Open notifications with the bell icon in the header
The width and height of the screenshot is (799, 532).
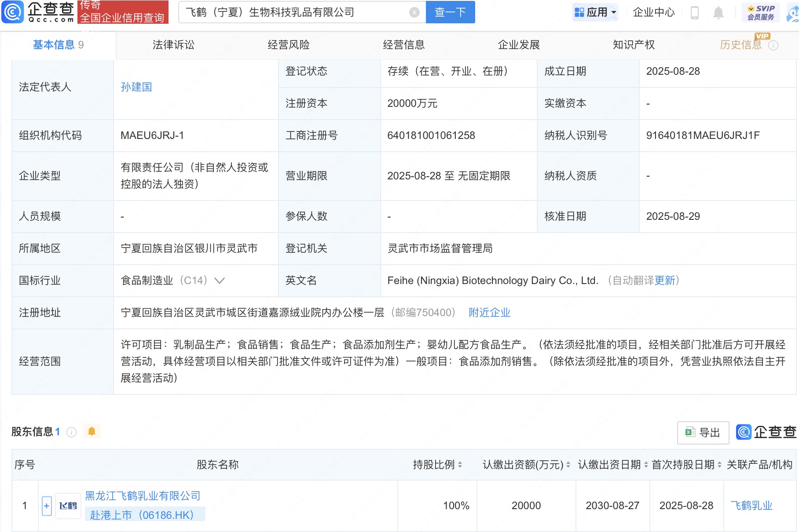click(718, 12)
